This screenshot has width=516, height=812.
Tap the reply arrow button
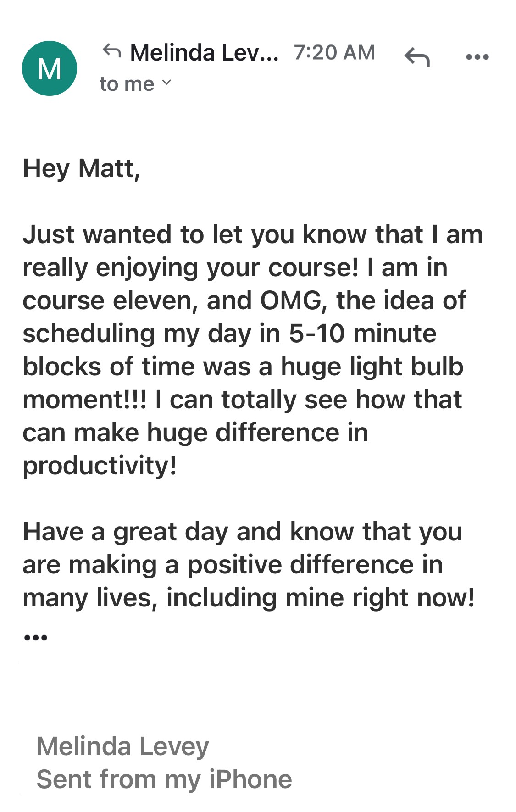[417, 57]
